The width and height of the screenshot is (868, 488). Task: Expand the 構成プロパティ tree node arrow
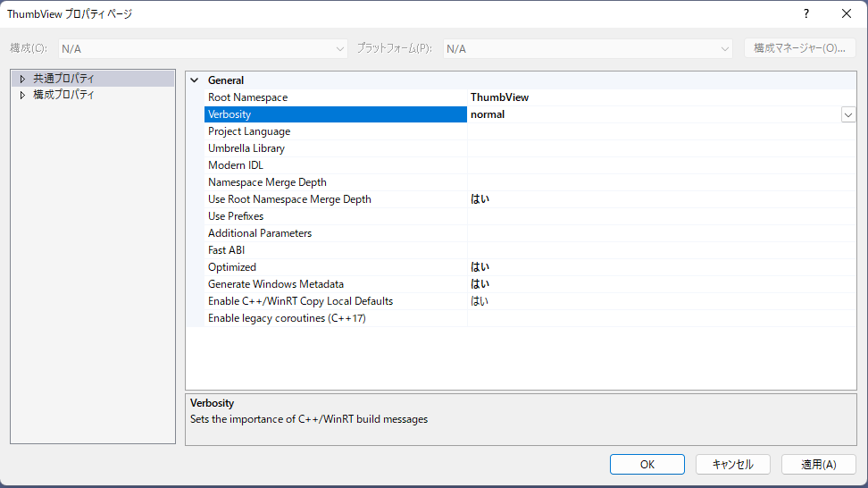click(22, 96)
